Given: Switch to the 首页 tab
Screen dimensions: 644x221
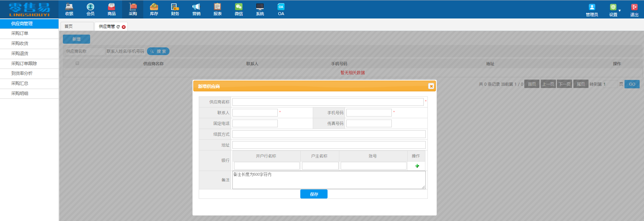Looking at the screenshot, I should tap(69, 27).
